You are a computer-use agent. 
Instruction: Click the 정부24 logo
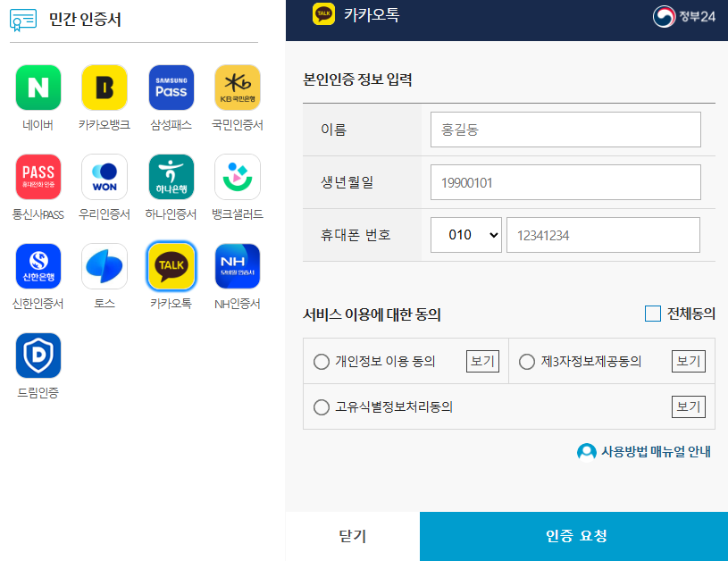pyautogui.click(x=684, y=17)
